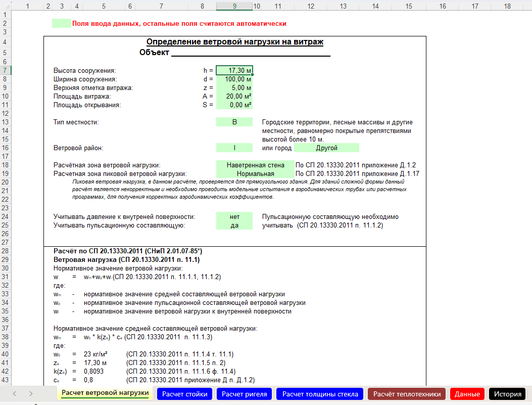Open the Расчет ветровой нагрузки sheet tab
Screen dimensions: 532x405
[x=105, y=393]
